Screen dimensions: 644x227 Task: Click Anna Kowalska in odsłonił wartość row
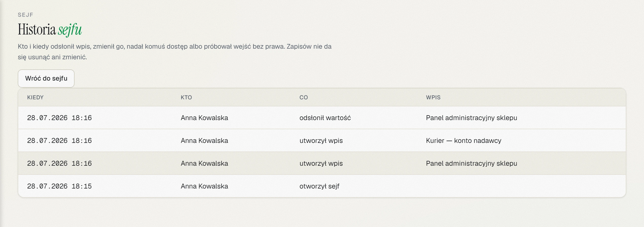click(x=204, y=118)
